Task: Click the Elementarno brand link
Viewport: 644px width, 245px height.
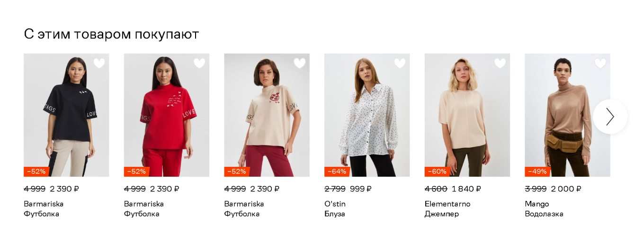Action: coord(447,204)
